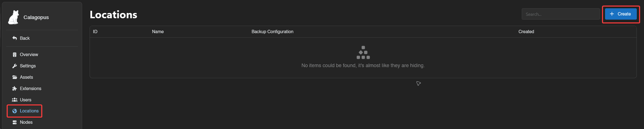Focus the Search input field

click(x=560, y=14)
